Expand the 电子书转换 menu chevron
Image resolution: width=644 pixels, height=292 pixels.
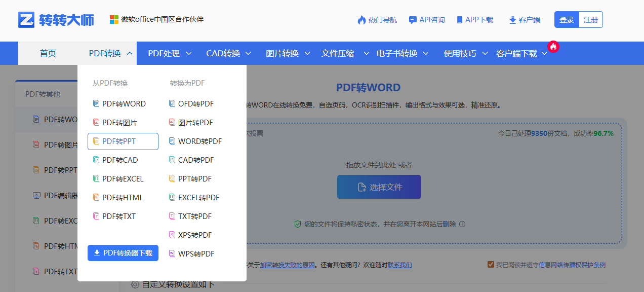426,53
